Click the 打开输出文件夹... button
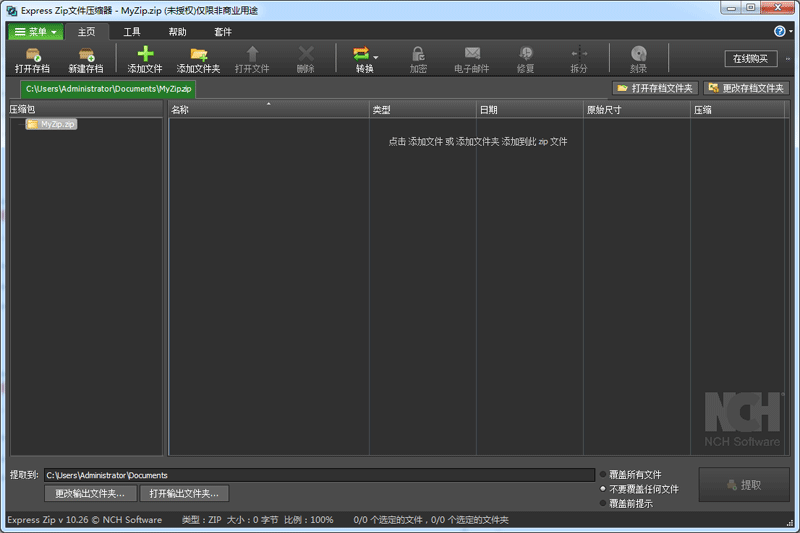 coord(184,493)
